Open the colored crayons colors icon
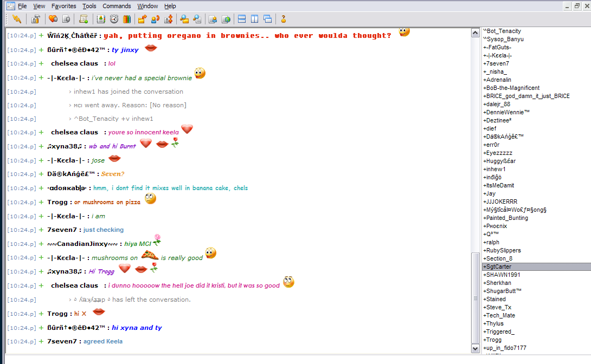591x364 pixels. coord(127,19)
